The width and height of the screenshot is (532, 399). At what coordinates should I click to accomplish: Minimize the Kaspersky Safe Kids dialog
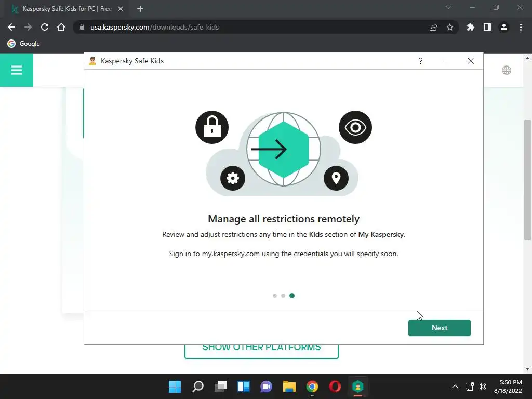point(445,61)
